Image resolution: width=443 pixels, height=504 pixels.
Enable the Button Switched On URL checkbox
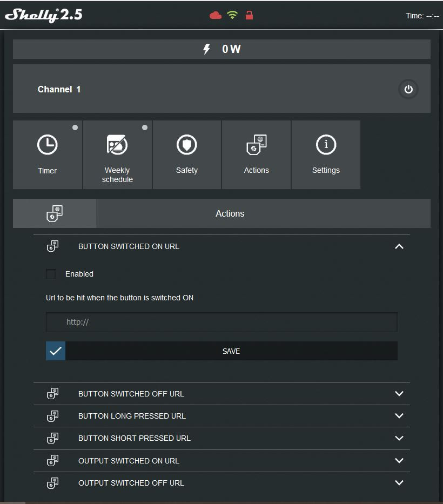pyautogui.click(x=51, y=274)
